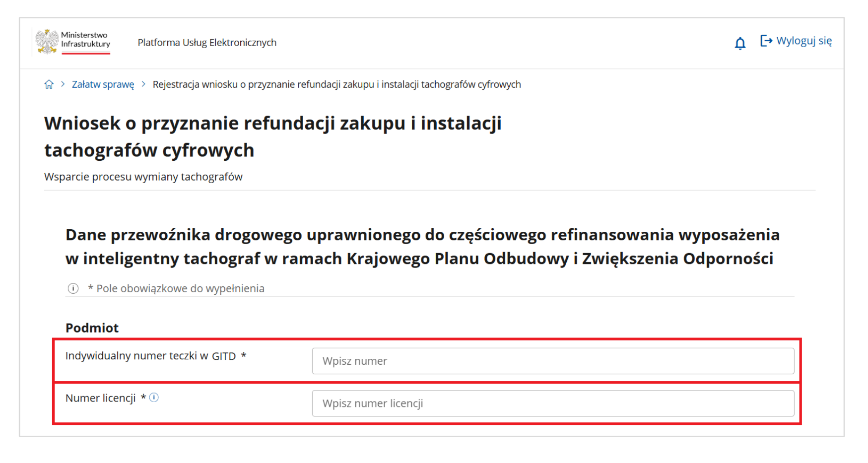This screenshot has height=463, width=868.
Task: Go to the home breadcrumb icon
Action: point(49,84)
